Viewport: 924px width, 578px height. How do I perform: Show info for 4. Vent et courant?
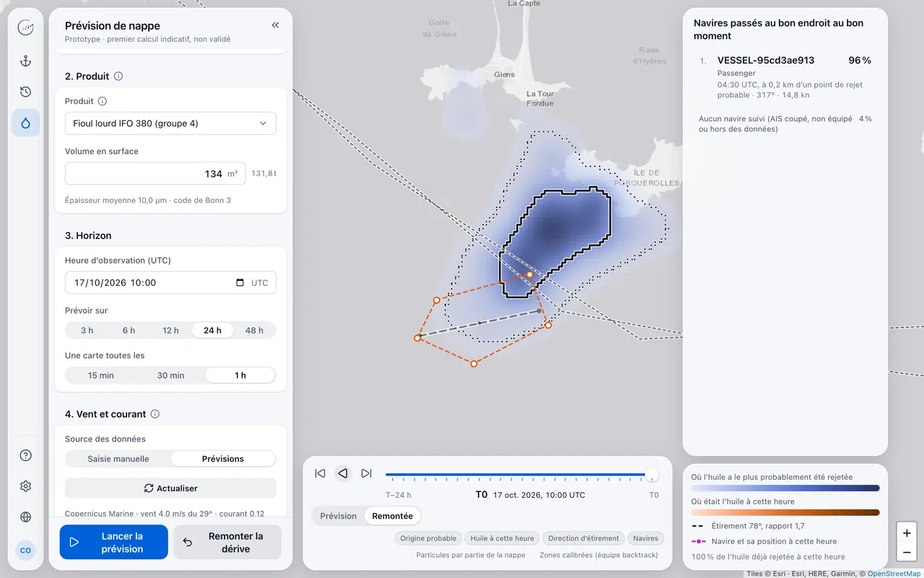pos(154,414)
